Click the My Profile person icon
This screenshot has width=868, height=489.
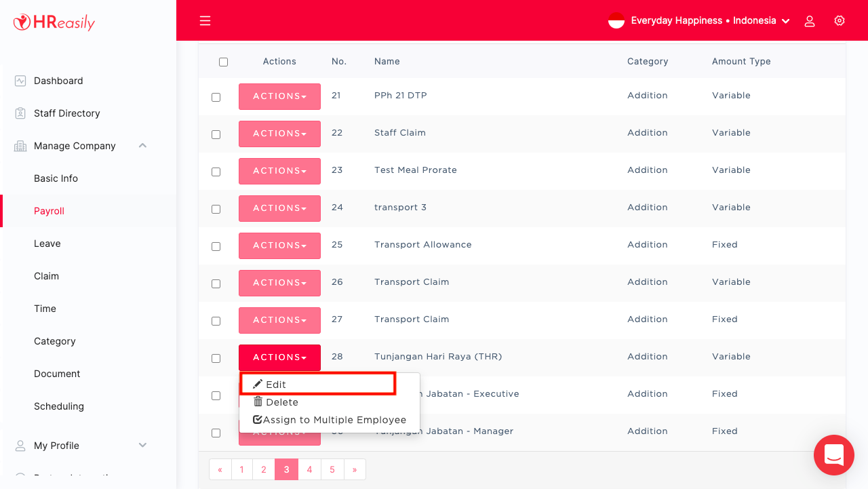pyautogui.click(x=20, y=446)
